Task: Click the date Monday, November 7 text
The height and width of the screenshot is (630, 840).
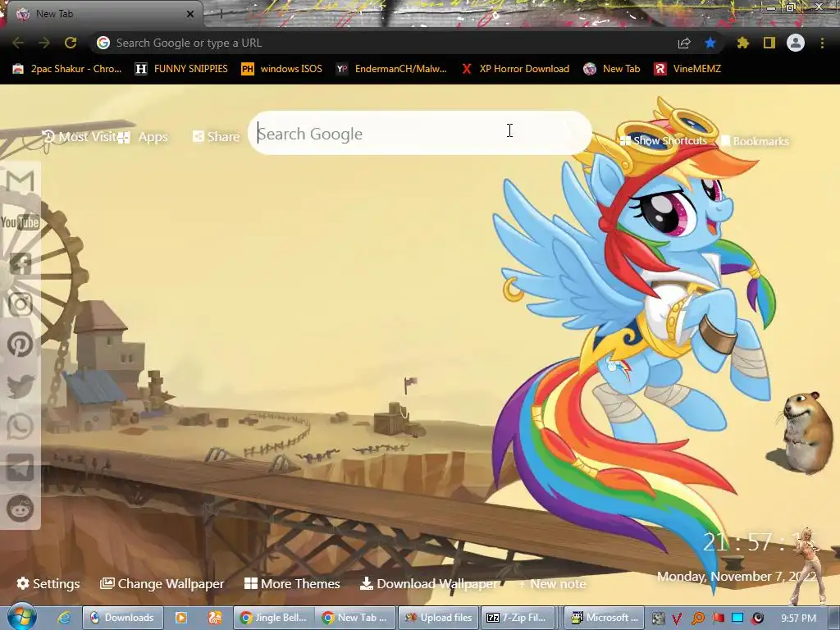Action: click(737, 577)
